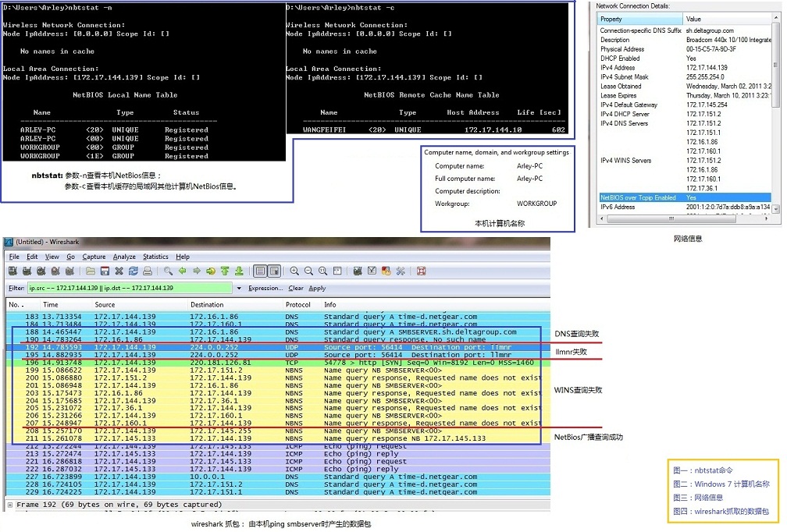Click the Property column header in network details
This screenshot has height=532, width=787.
pos(640,19)
